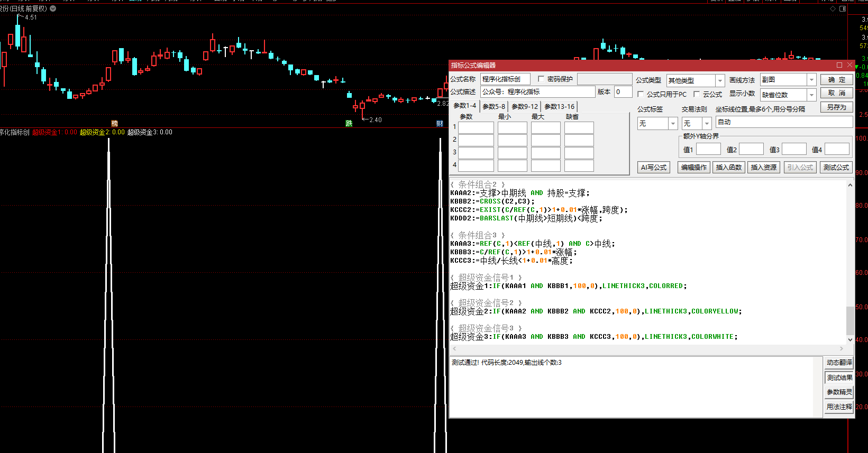Enable the 密码保护 checkbox
The image size is (868, 453).
(541, 79)
